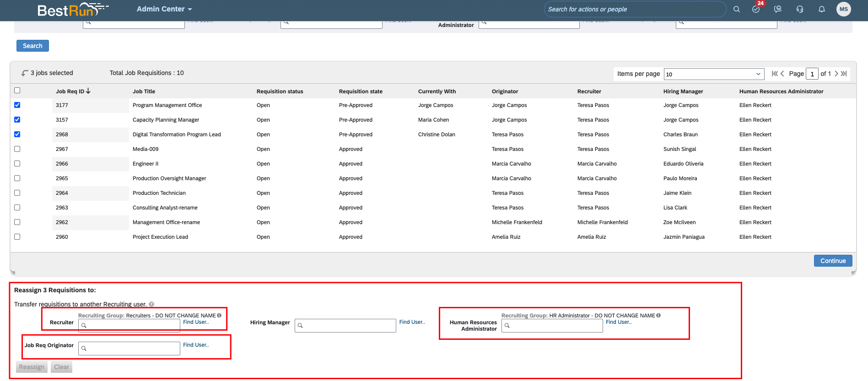Toggle the select-all checkbox in table header
Image resolution: width=868 pixels, height=381 pixels.
coord(17,90)
